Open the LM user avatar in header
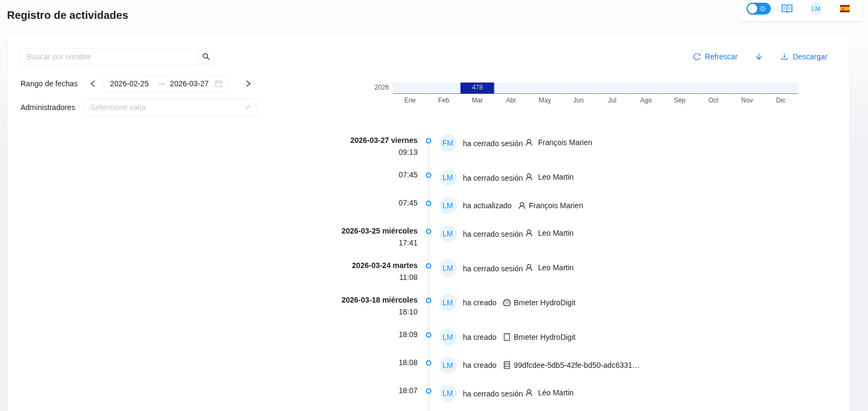Image resolution: width=868 pixels, height=411 pixels. point(816,9)
